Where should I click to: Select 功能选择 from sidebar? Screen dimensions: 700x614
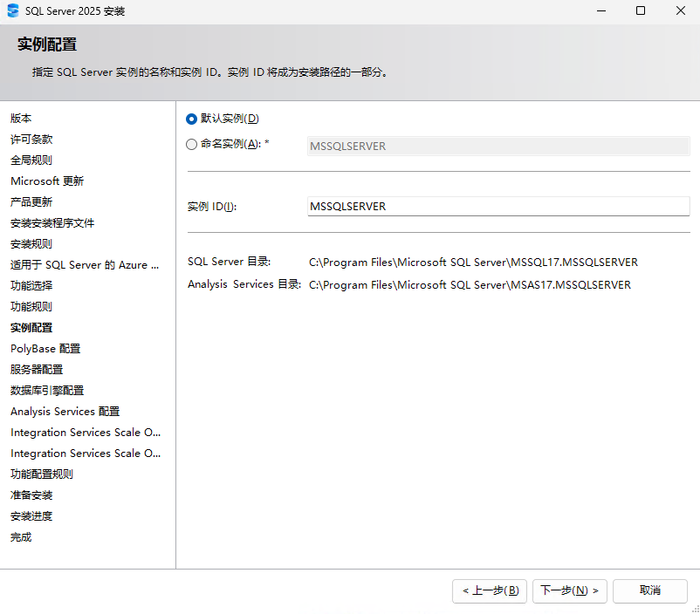coord(31,285)
